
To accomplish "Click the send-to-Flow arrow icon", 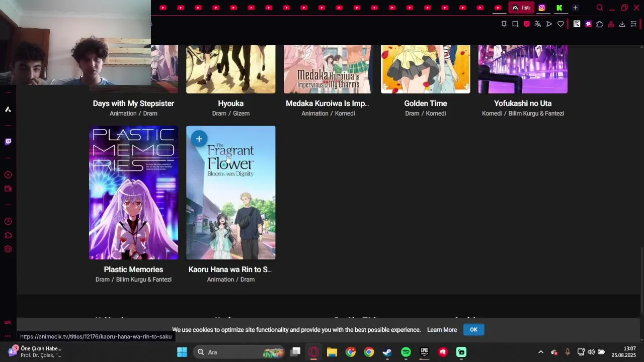I will pyautogui.click(x=549, y=24).
